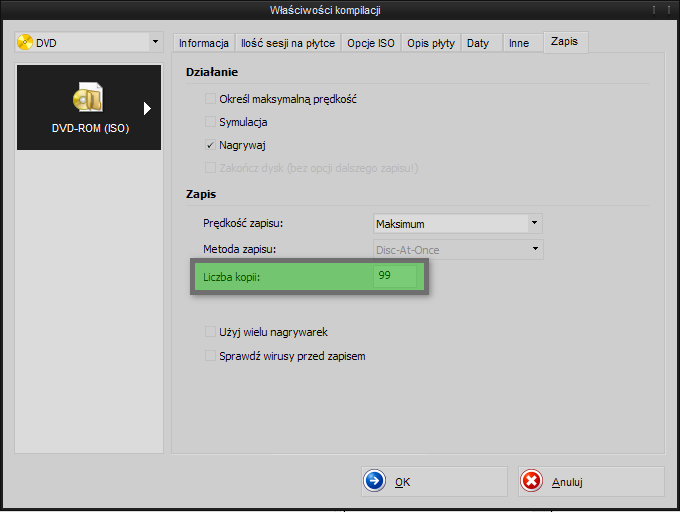Click the Właściwości kompilacji title bar text
This screenshot has width=680, height=512.
[325, 10]
